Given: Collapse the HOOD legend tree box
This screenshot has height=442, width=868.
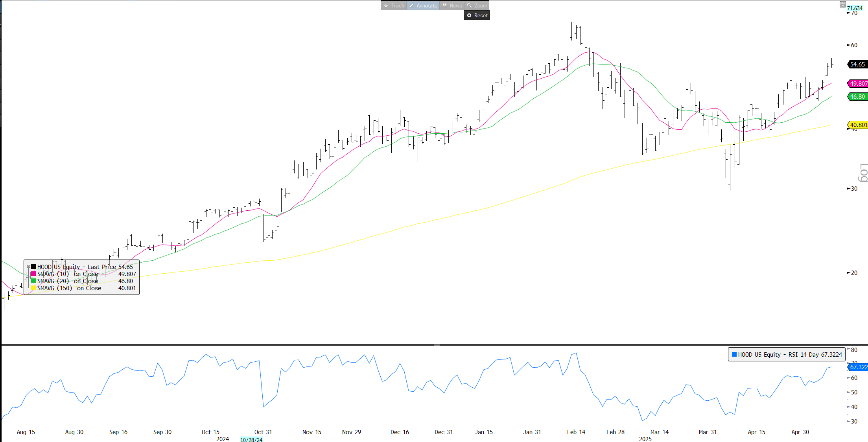Looking at the screenshot, I should pos(28,267).
